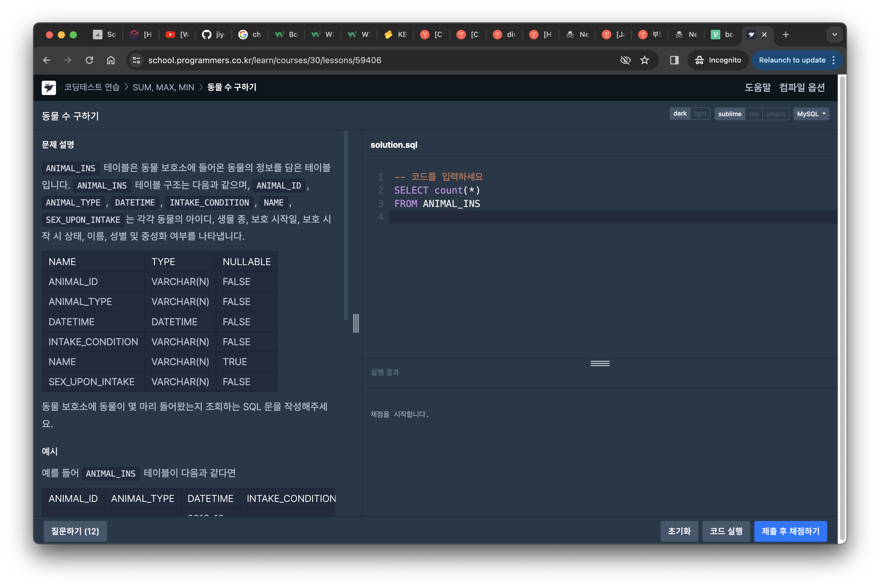Click the vertical panel divider handle

pyautogui.click(x=356, y=323)
